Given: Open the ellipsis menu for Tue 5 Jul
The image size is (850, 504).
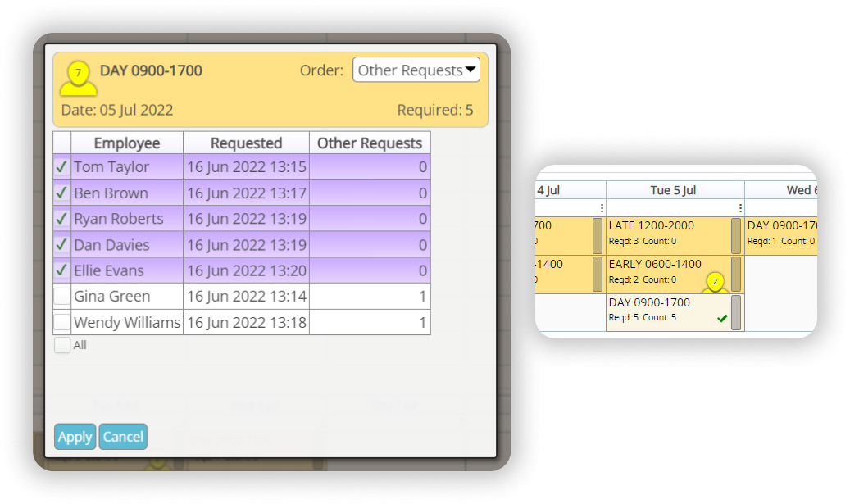Looking at the screenshot, I should coord(742,207).
